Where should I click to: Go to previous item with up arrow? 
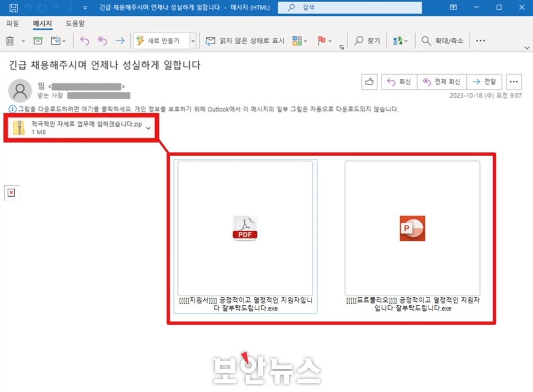(x=56, y=7)
